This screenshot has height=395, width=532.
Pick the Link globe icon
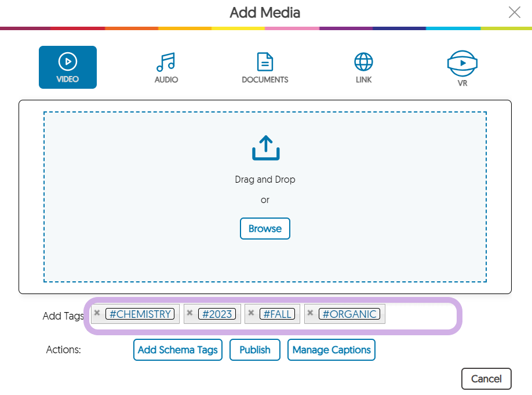(x=363, y=62)
